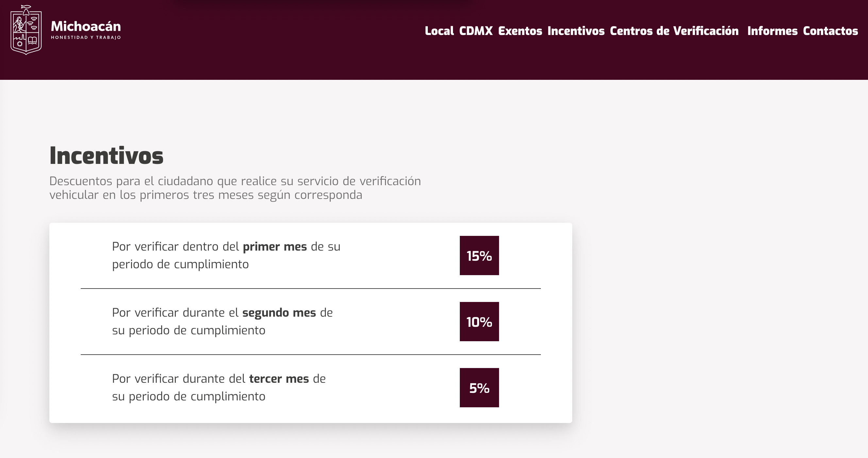This screenshot has width=868, height=458.
Task: Click the 15% discount badge
Action: 479,255
